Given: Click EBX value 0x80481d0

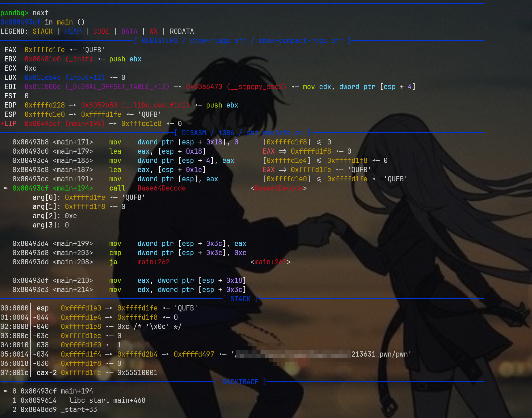Looking at the screenshot, I should [43, 59].
